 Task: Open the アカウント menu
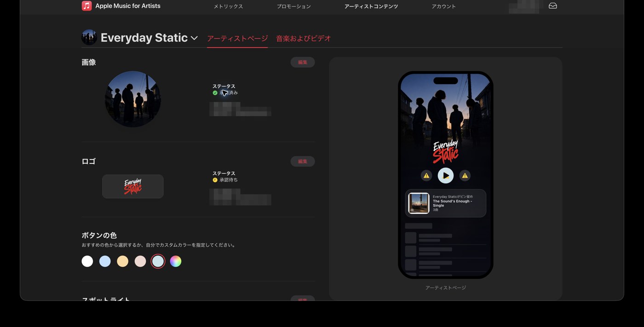click(444, 6)
